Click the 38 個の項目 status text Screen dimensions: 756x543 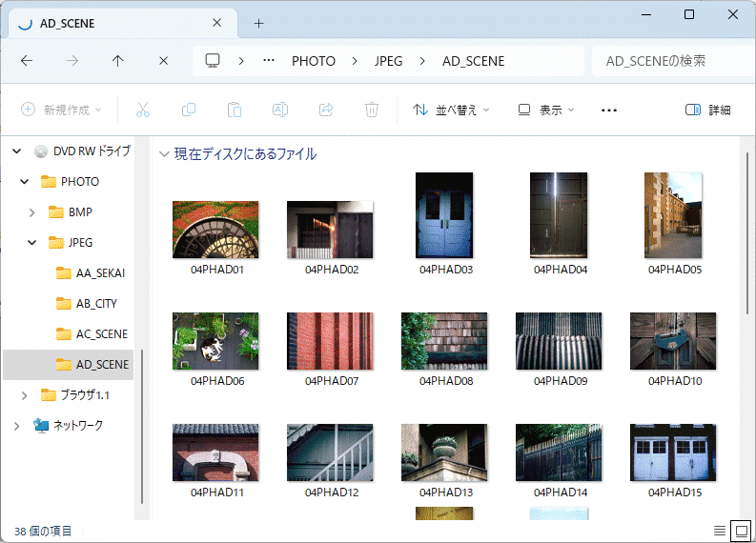point(43,531)
